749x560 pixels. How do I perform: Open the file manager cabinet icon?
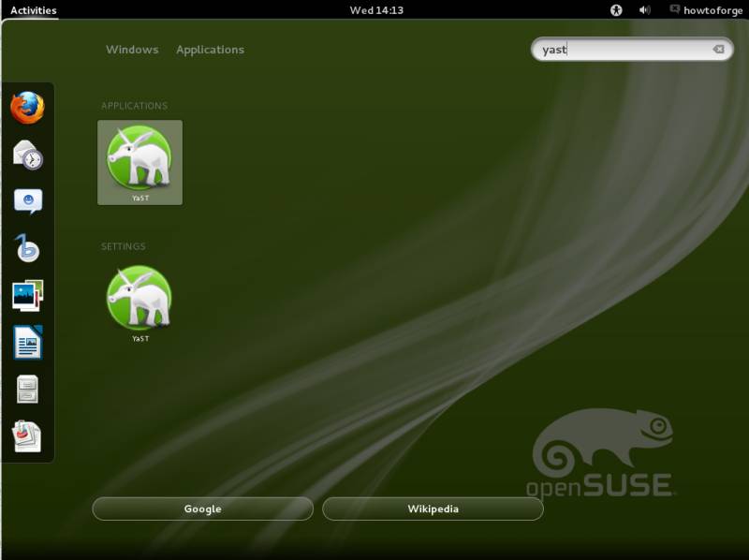(x=28, y=389)
